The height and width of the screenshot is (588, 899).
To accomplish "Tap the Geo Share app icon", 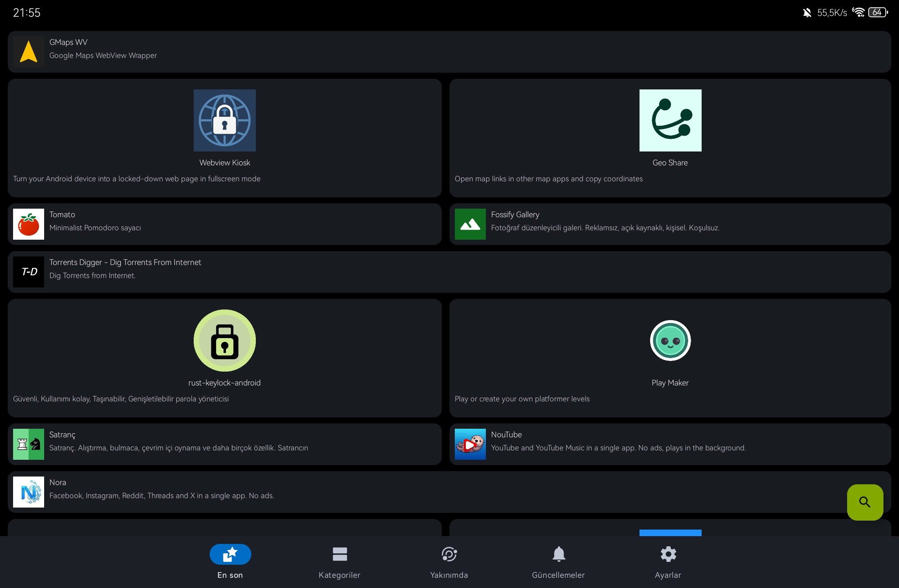I will (x=670, y=120).
